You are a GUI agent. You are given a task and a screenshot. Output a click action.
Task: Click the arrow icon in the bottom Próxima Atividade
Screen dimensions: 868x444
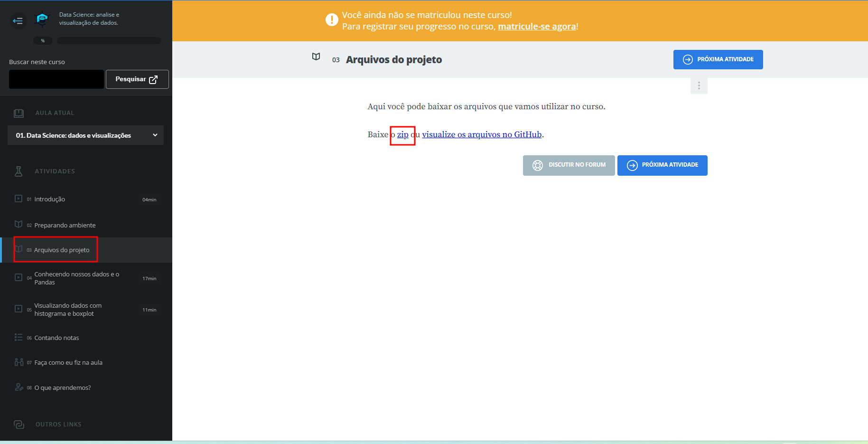pyautogui.click(x=632, y=165)
